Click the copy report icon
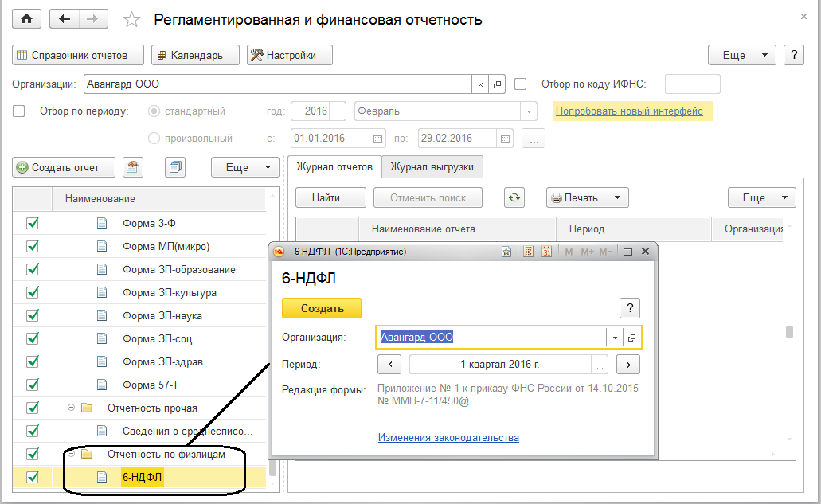 pyautogui.click(x=175, y=167)
